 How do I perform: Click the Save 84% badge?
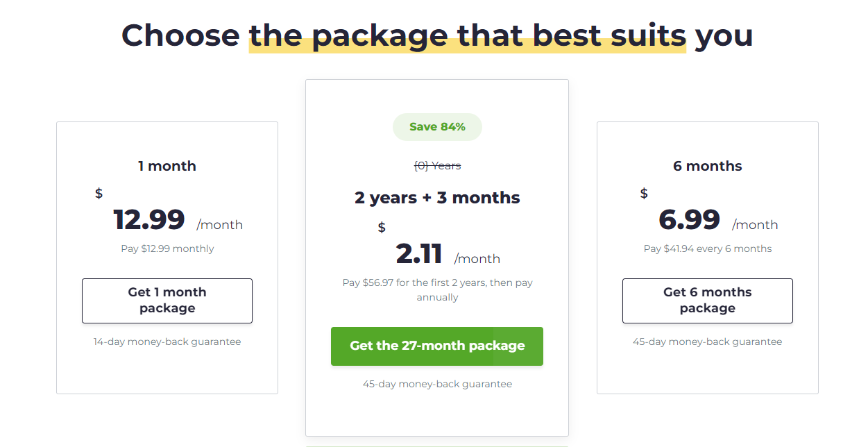437,127
